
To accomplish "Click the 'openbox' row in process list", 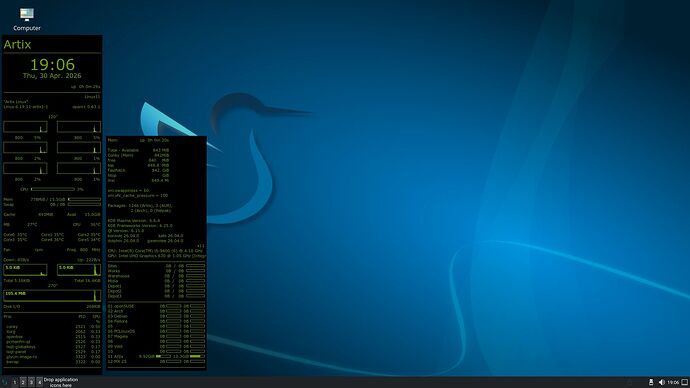I will (x=52, y=337).
